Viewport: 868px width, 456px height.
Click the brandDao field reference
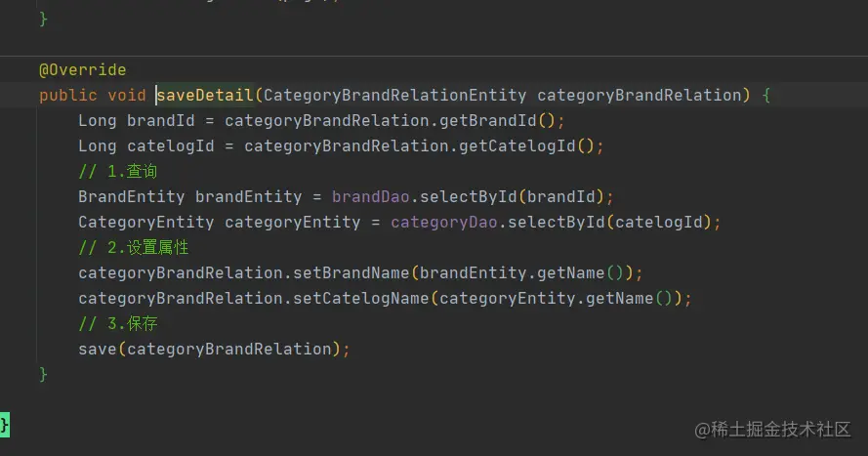[x=370, y=196]
